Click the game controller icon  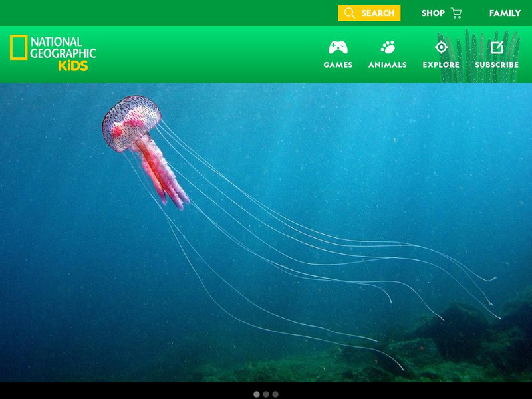click(x=338, y=47)
